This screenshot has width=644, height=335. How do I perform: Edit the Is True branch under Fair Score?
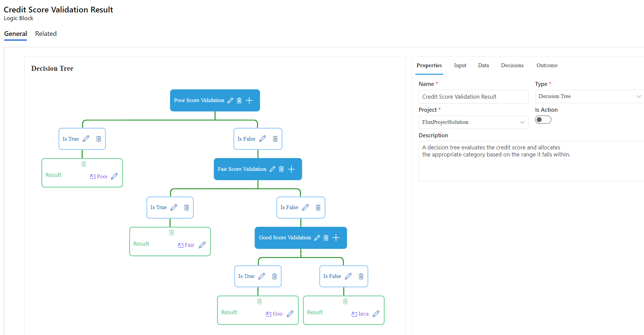(x=174, y=207)
